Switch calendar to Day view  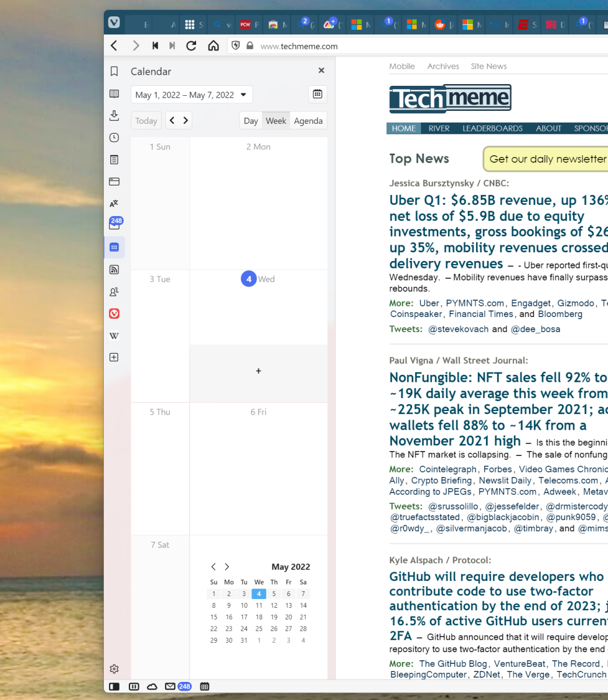coord(251,120)
